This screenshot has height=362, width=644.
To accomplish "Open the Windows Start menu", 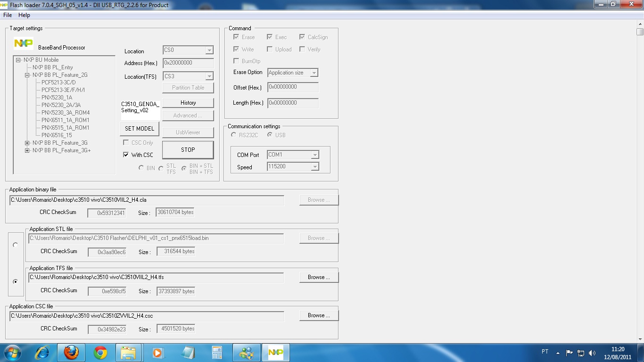I will [x=12, y=352].
